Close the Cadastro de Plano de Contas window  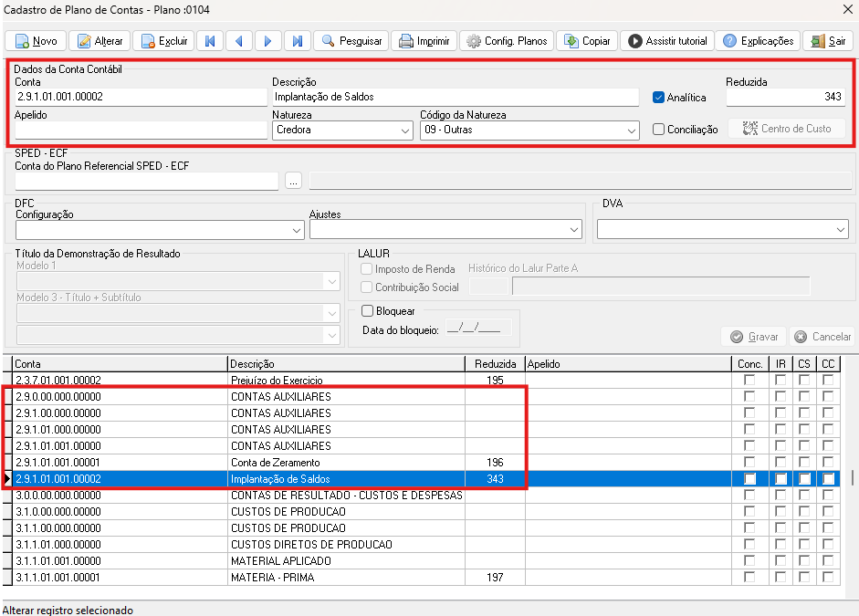click(x=847, y=9)
